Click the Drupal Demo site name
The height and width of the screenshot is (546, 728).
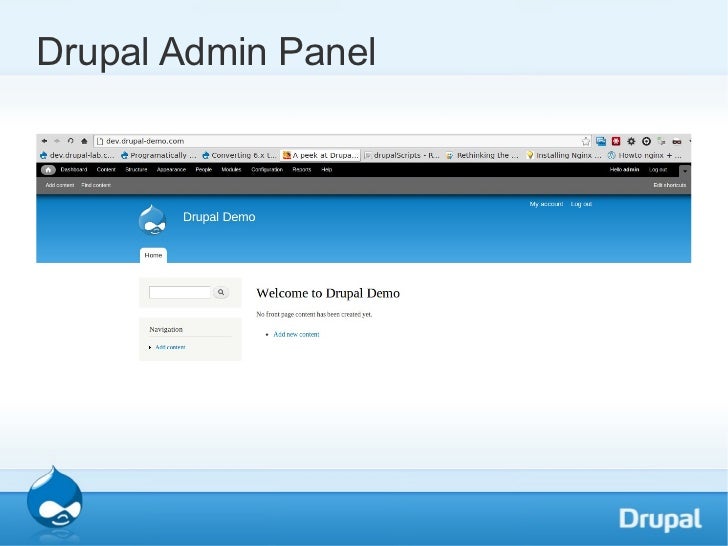pyautogui.click(x=219, y=217)
